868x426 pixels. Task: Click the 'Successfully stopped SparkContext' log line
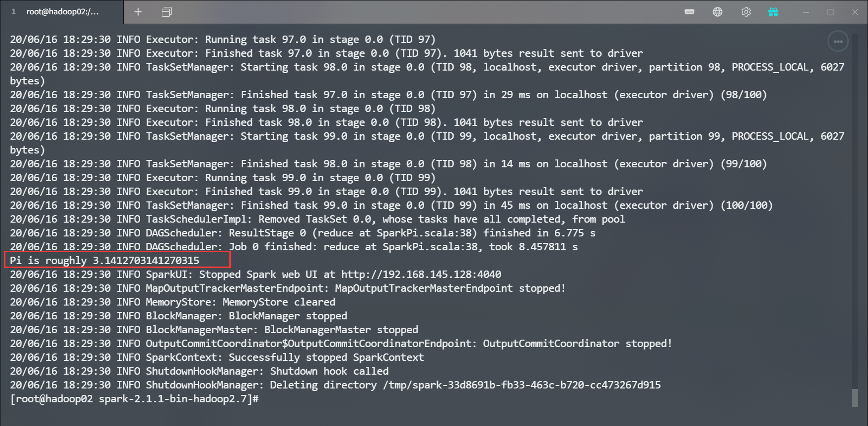click(325, 357)
